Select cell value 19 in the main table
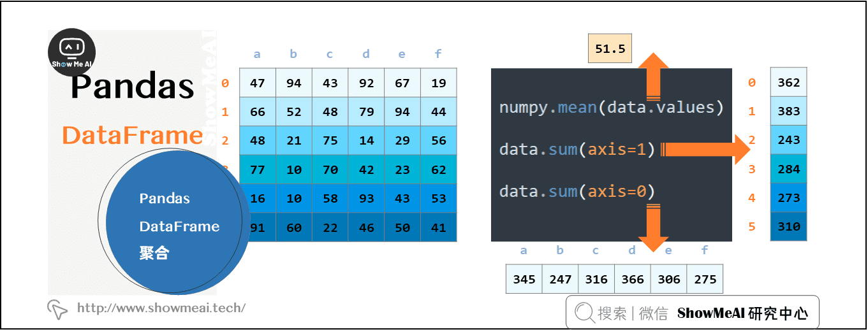Screen dimensions: 868x330 [439, 83]
